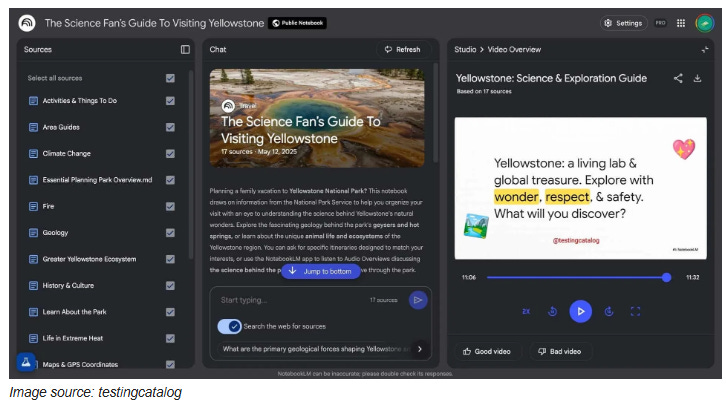Image resolution: width=726 pixels, height=409 pixels.
Task: Click the Sources panel scrollbar
Action: 190,164
